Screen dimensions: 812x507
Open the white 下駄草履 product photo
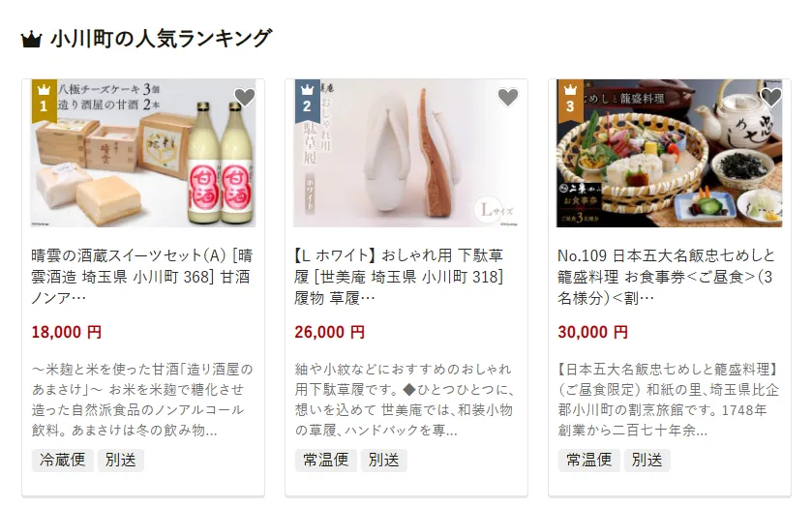pyautogui.click(x=406, y=153)
